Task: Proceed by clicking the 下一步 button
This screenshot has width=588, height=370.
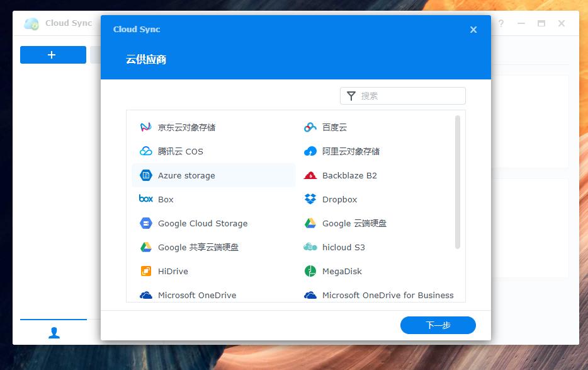Action: pos(438,325)
